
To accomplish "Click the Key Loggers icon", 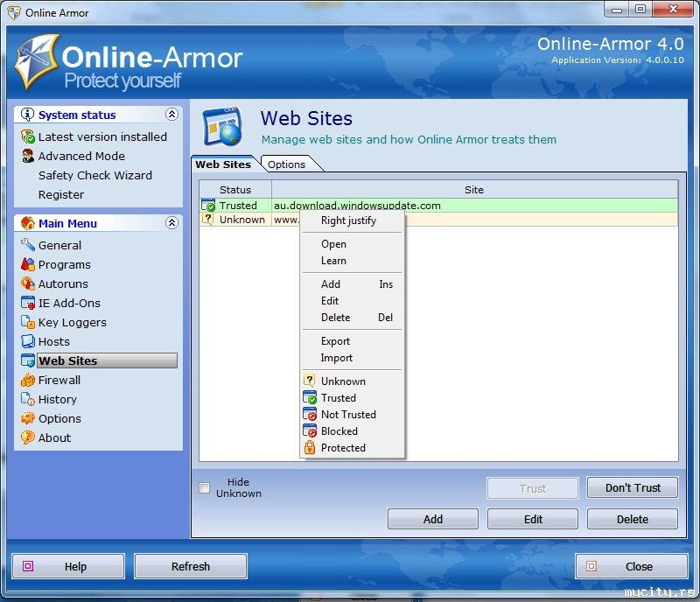I will point(28,322).
